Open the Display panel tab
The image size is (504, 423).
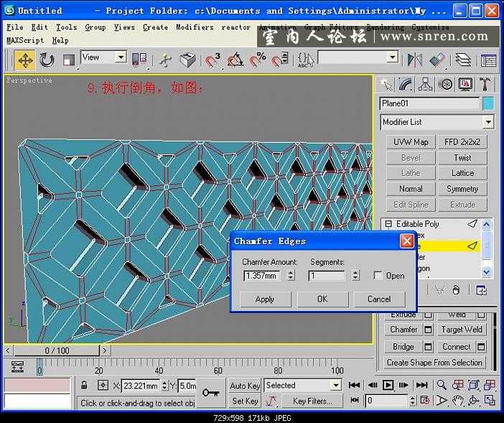pyautogui.click(x=465, y=85)
